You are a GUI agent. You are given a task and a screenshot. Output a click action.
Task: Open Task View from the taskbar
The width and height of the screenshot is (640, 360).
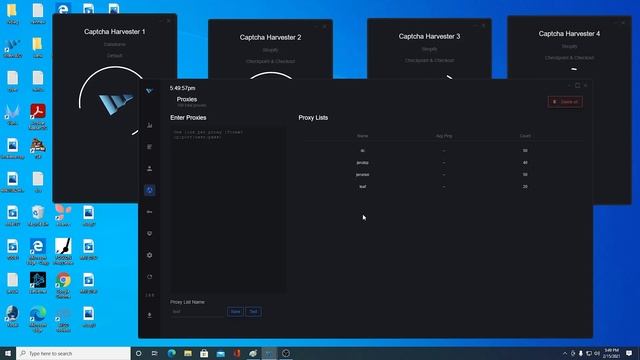point(155,353)
